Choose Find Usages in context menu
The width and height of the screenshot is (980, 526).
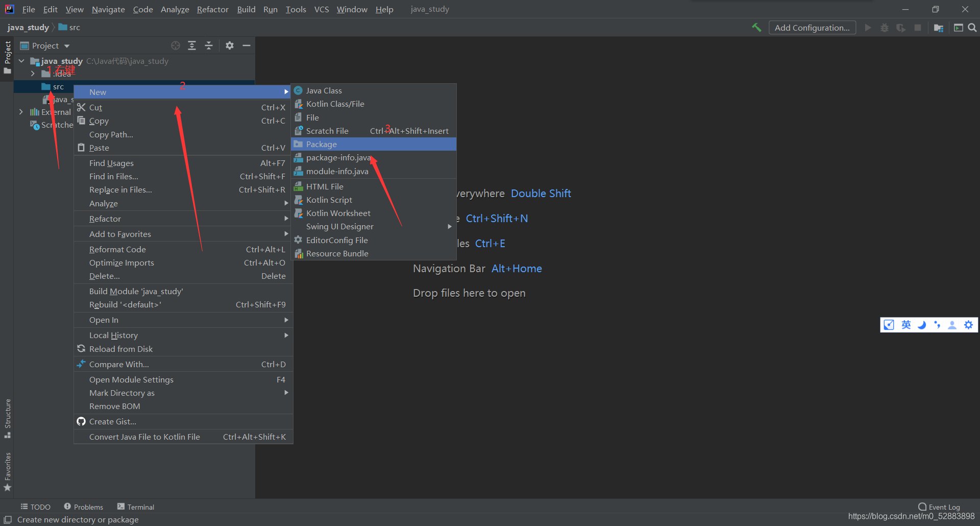pyautogui.click(x=184, y=163)
